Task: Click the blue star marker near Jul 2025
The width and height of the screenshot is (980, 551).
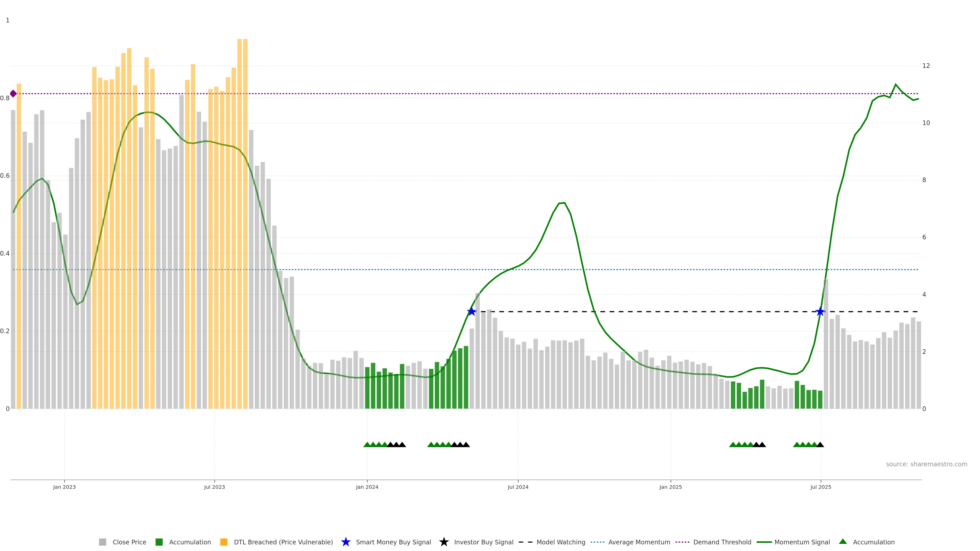Action: 820,312
